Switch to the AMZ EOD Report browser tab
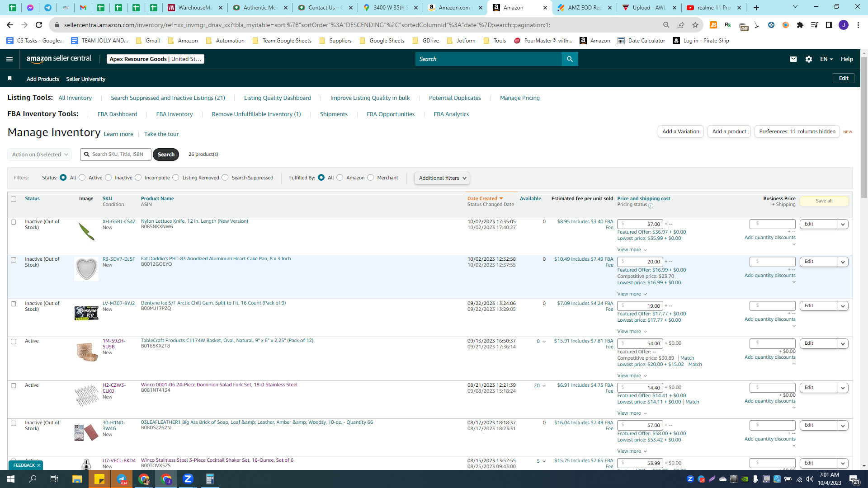The height and width of the screenshot is (488, 868). click(585, 8)
